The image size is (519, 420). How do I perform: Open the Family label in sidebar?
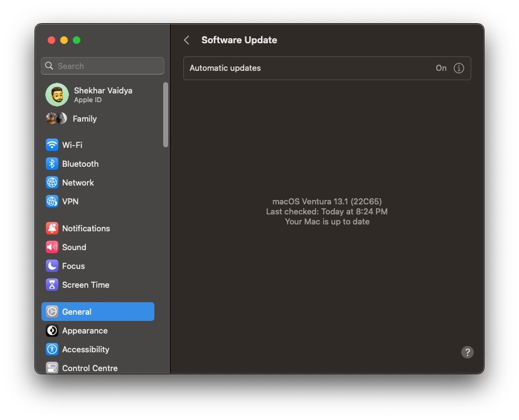click(x=85, y=118)
